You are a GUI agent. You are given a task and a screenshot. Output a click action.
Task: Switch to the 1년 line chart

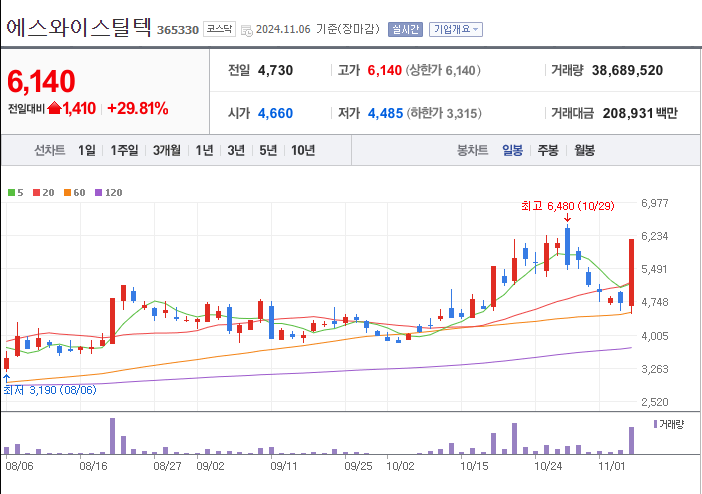tap(204, 150)
